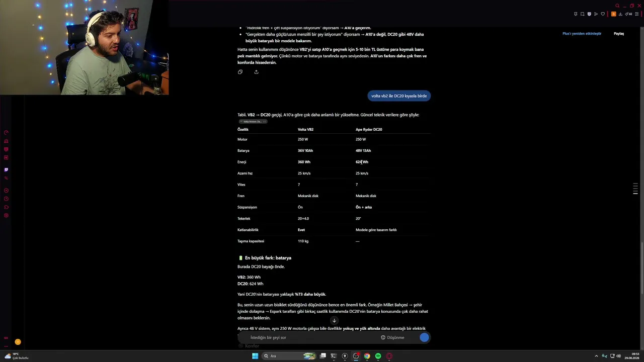Click the Windows taskbar search box
Image resolution: width=644 pixels, height=362 pixels.
[x=289, y=356]
